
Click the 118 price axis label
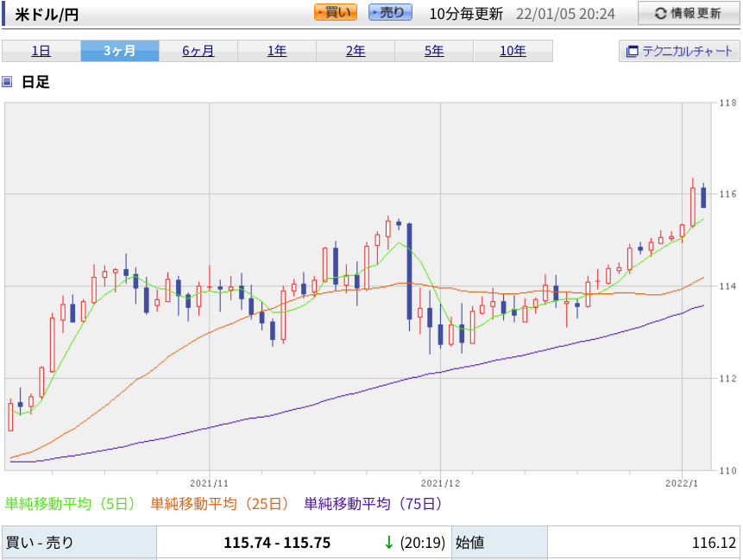[x=727, y=103]
